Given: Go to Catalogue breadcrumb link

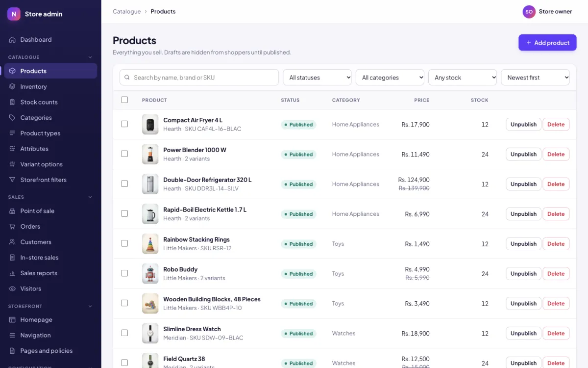Looking at the screenshot, I should point(126,11).
